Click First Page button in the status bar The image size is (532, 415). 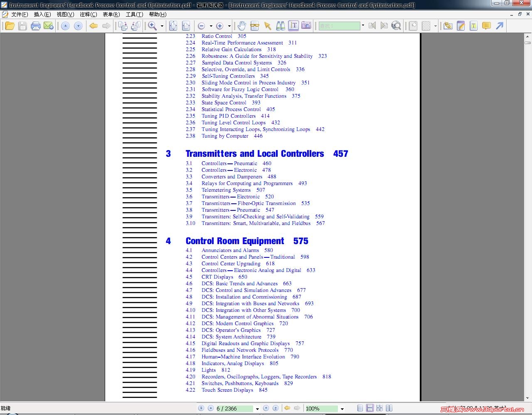(201, 408)
